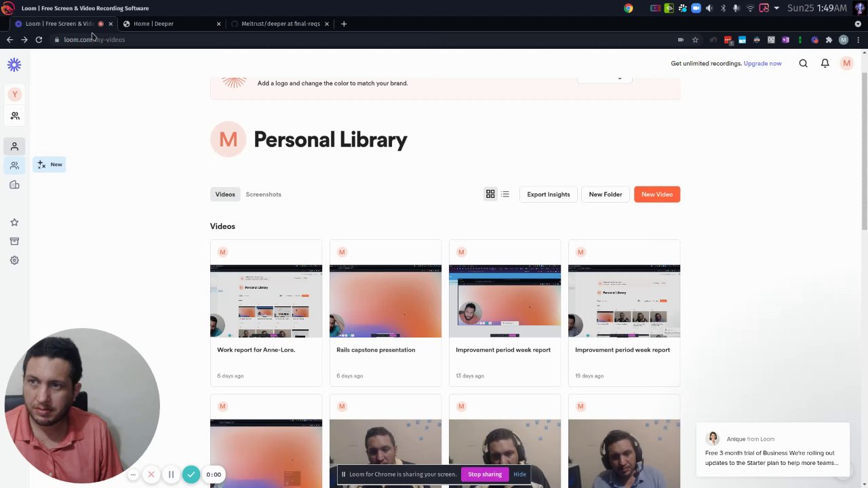
Task: Expand the system tray dropdown arrow
Action: pyautogui.click(x=776, y=8)
